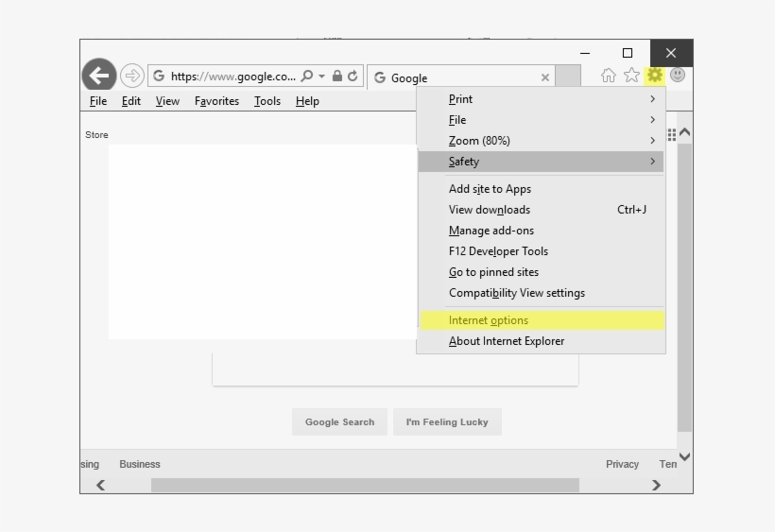The width and height of the screenshot is (775, 532).
Task: Click the Home icon
Action: pyautogui.click(x=609, y=75)
